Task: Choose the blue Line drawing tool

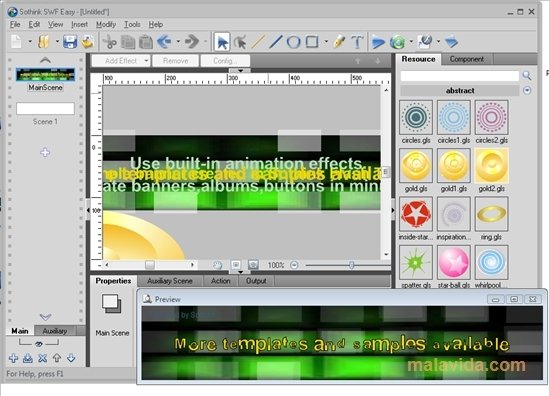Action: pyautogui.click(x=276, y=42)
